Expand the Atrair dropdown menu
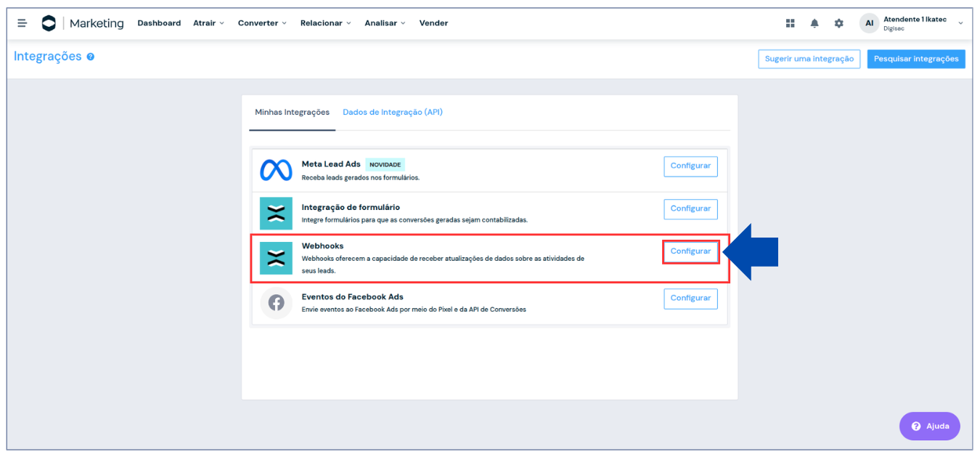Viewport: 980px width, 457px height. 208,23
